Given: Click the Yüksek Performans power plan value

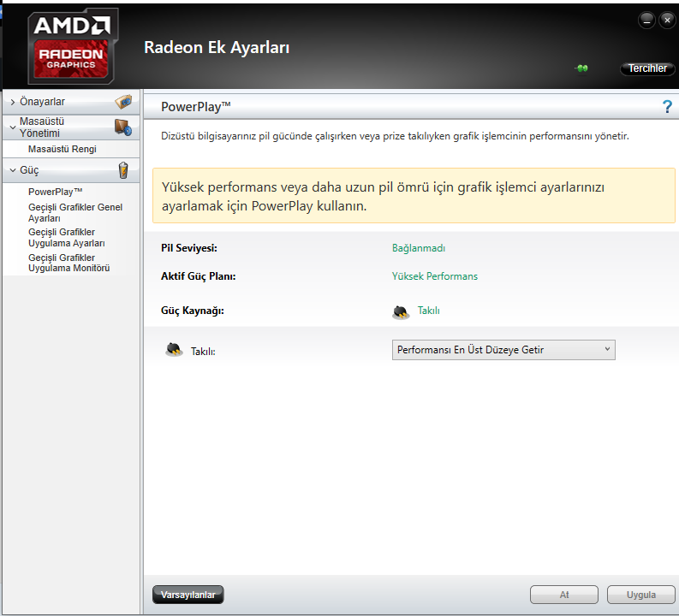Looking at the screenshot, I should pyautogui.click(x=435, y=276).
